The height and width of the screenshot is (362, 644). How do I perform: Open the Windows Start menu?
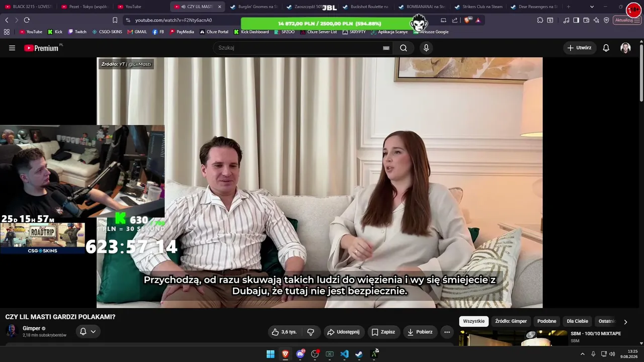(x=270, y=354)
